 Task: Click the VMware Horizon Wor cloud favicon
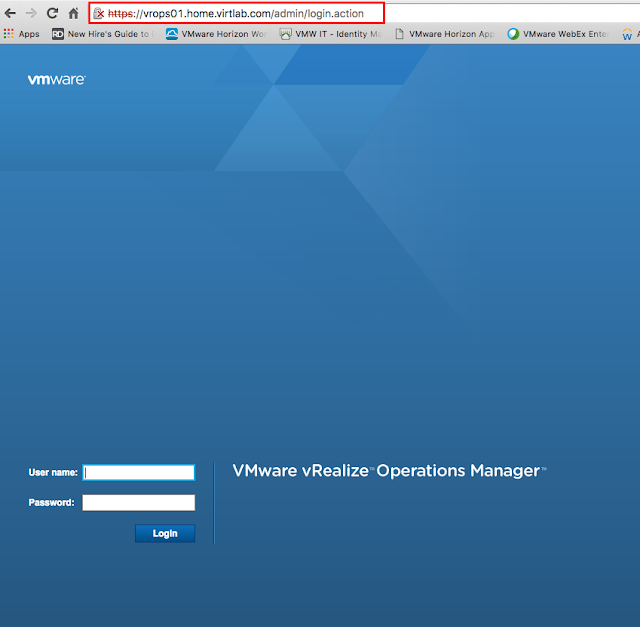(x=172, y=34)
